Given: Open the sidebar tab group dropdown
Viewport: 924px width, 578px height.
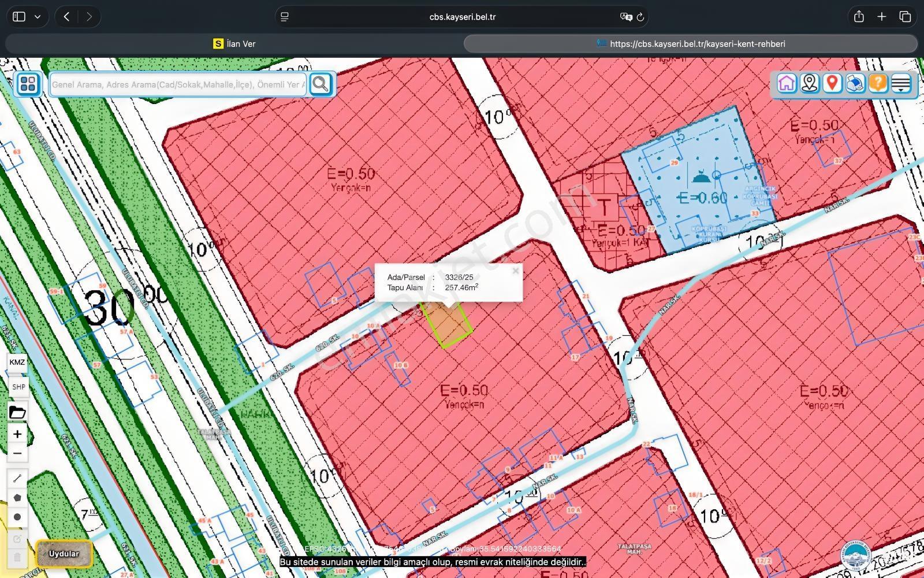Looking at the screenshot, I should (38, 17).
